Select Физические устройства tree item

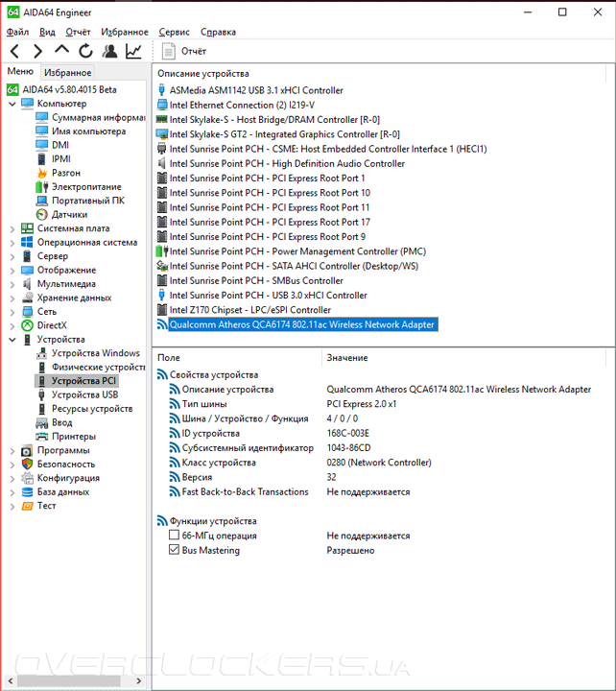click(98, 367)
